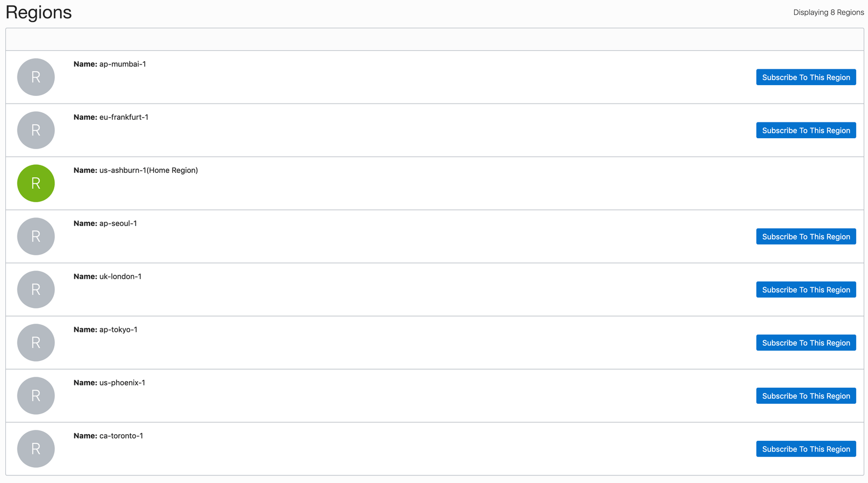Screen dimensions: 868x483
Task: Click the ap-mumbai-1 name label
Action: coord(122,64)
